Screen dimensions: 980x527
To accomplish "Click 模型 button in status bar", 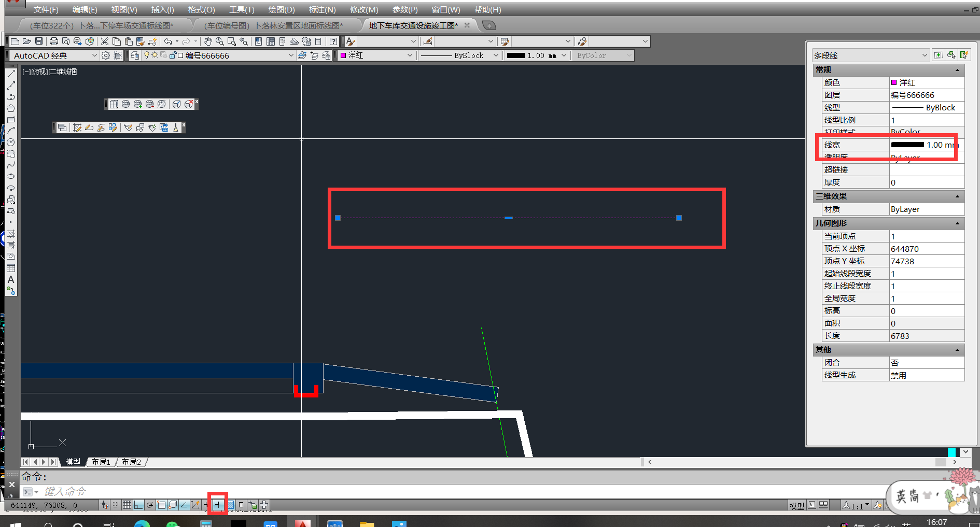I will (x=796, y=506).
